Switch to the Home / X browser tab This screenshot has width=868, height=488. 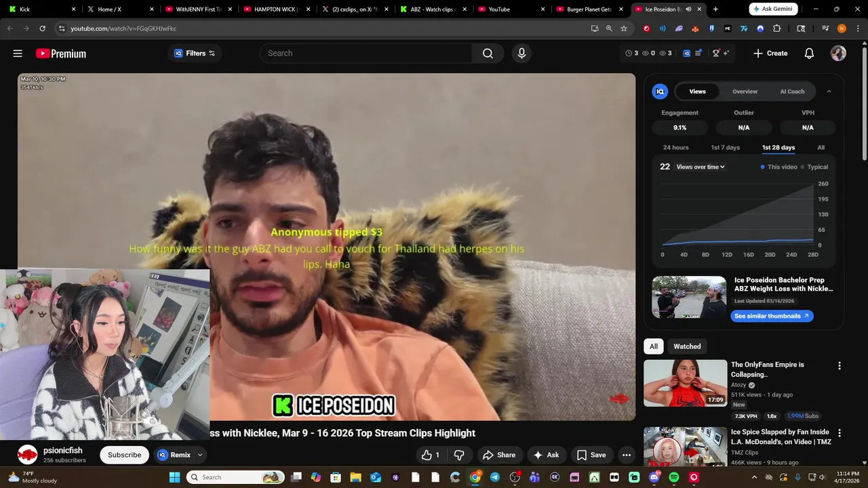pos(121,9)
